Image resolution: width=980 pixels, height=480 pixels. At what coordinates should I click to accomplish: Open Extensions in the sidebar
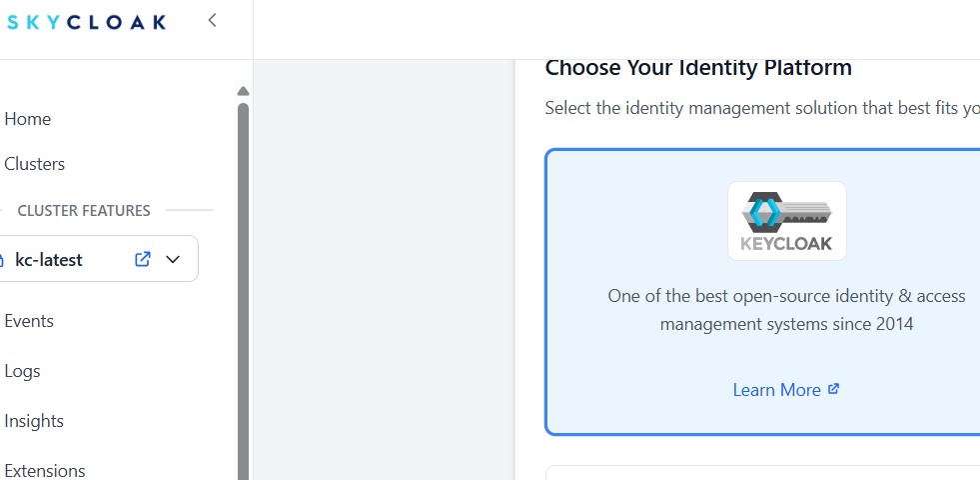pos(45,470)
